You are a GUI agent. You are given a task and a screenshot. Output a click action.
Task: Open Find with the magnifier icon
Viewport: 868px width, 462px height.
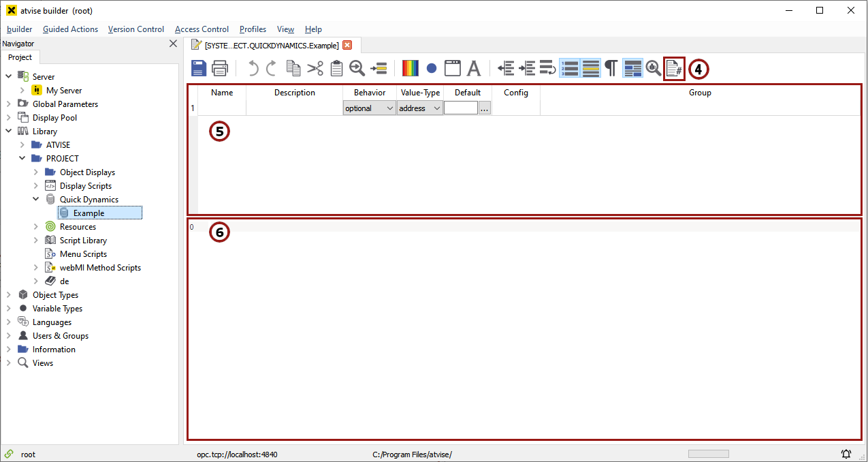(x=357, y=68)
